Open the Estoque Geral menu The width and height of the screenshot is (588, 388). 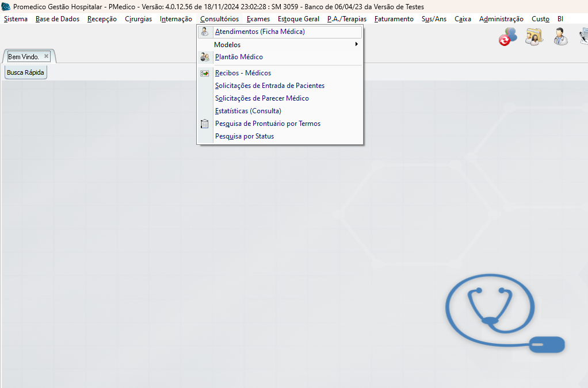tap(298, 19)
